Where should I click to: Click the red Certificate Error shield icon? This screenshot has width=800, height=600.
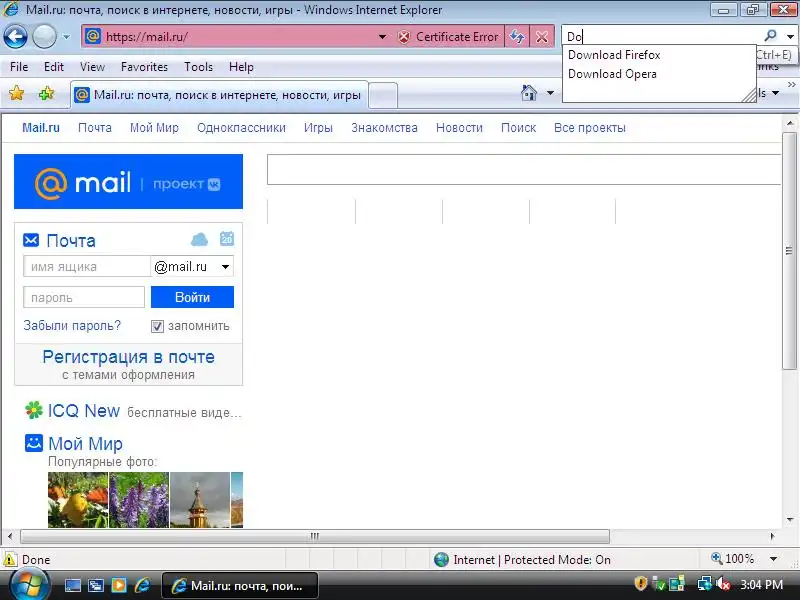[x=404, y=37]
